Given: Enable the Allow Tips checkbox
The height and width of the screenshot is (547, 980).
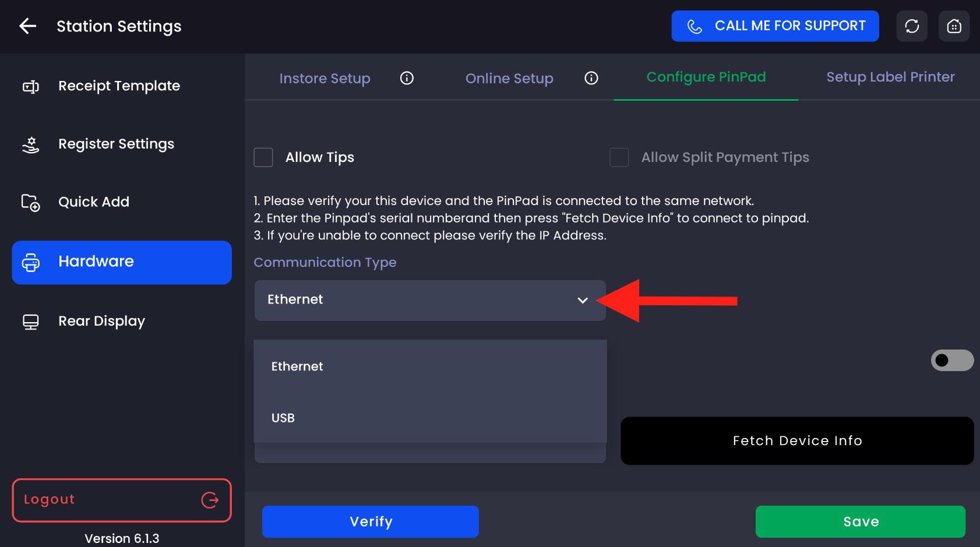Looking at the screenshot, I should (263, 157).
